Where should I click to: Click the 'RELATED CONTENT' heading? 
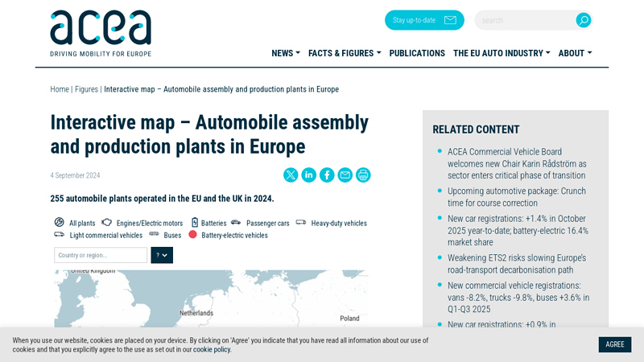tap(476, 130)
